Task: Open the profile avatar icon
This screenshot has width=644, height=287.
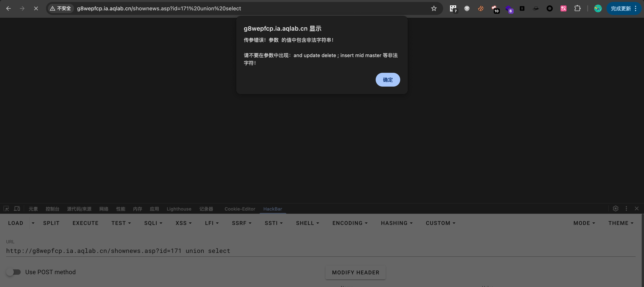Action: click(x=598, y=8)
